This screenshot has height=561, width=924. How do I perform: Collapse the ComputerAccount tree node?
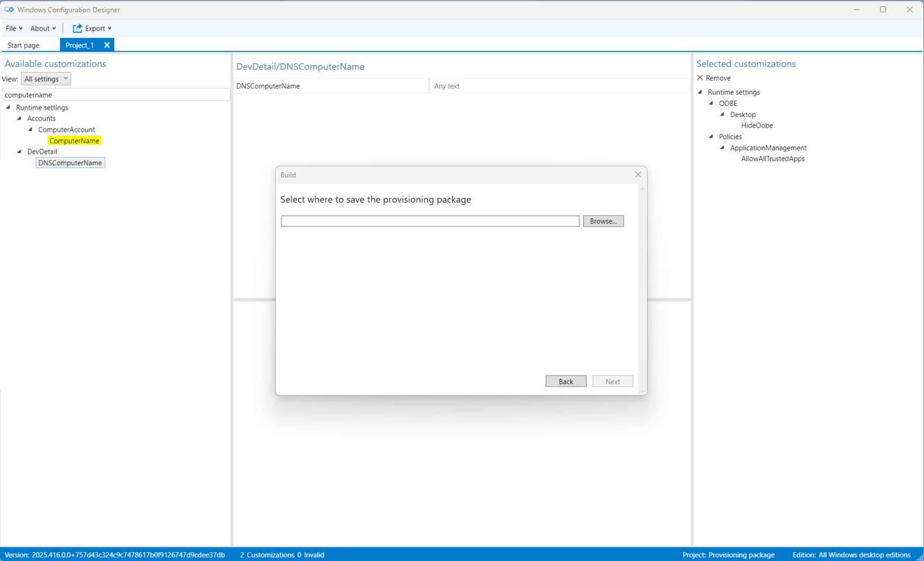[x=30, y=129]
